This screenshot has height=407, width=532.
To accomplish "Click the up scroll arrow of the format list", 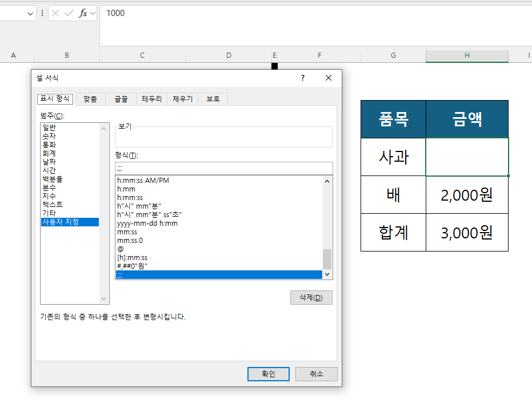I will coord(327,181).
